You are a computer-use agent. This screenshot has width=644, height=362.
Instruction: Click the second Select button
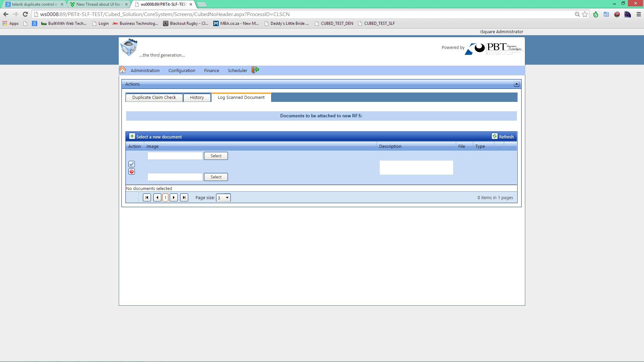click(x=216, y=177)
